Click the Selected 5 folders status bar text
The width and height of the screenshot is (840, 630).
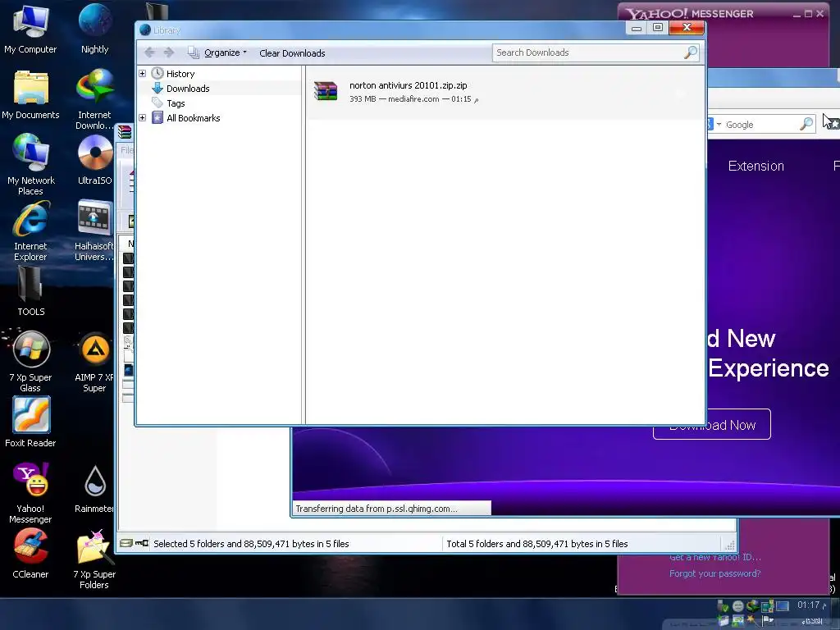[251, 544]
